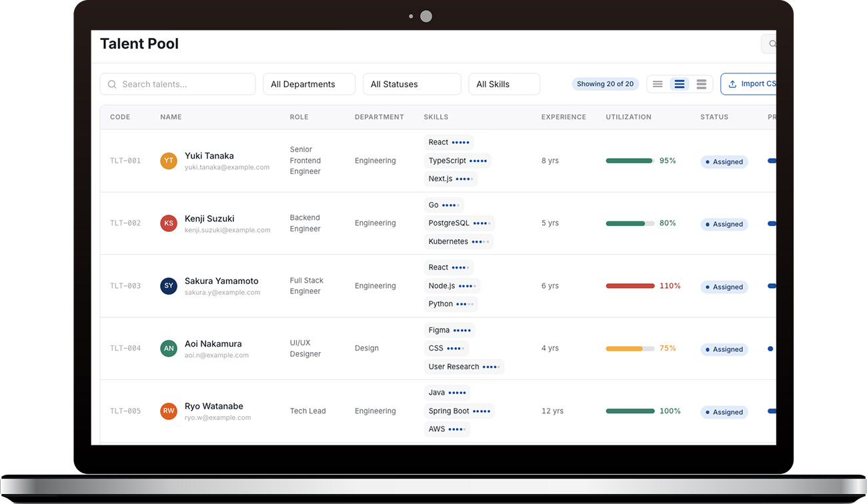Switch to the spacious row density icon
Screen dimensions: 867x504
702,84
